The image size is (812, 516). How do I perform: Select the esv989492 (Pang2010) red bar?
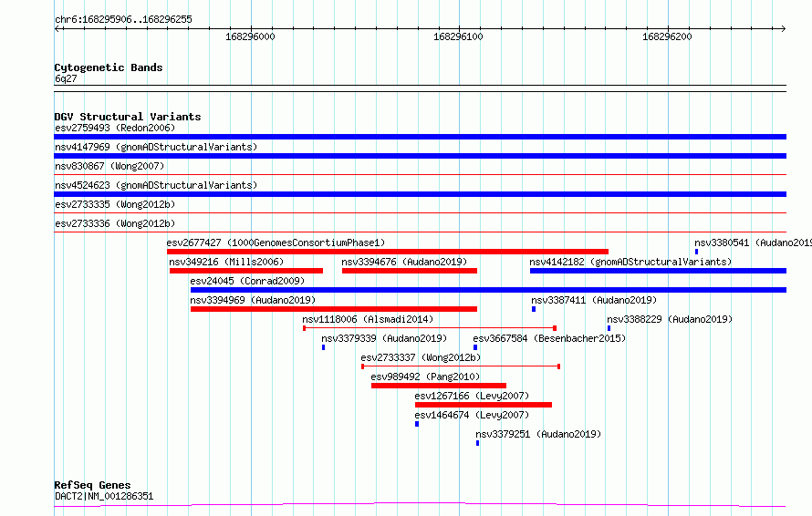439,386
